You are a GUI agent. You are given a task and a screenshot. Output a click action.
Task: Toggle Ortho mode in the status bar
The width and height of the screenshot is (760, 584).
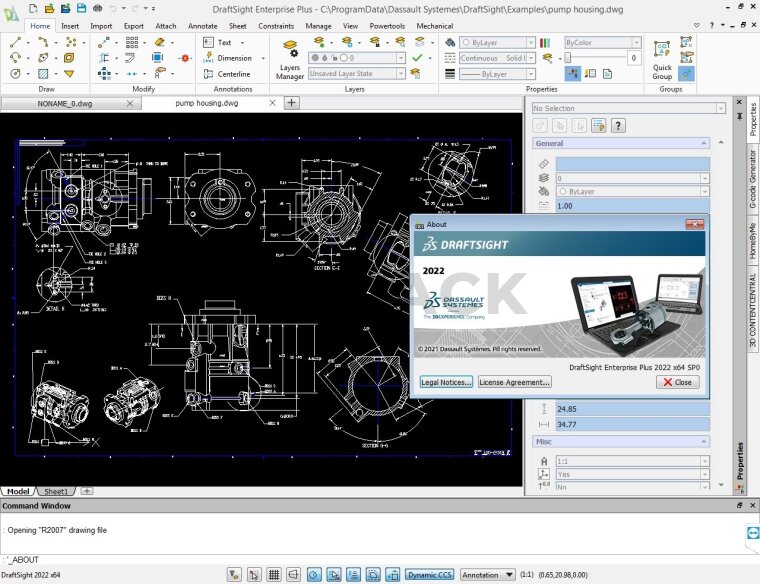point(294,575)
